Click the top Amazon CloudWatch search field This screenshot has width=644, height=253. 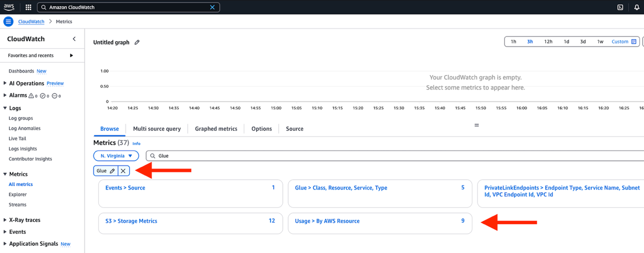[128, 7]
